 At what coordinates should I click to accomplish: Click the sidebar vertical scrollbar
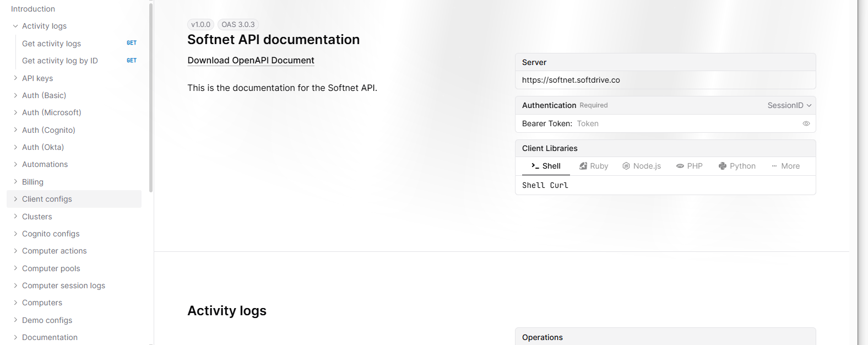[151, 97]
